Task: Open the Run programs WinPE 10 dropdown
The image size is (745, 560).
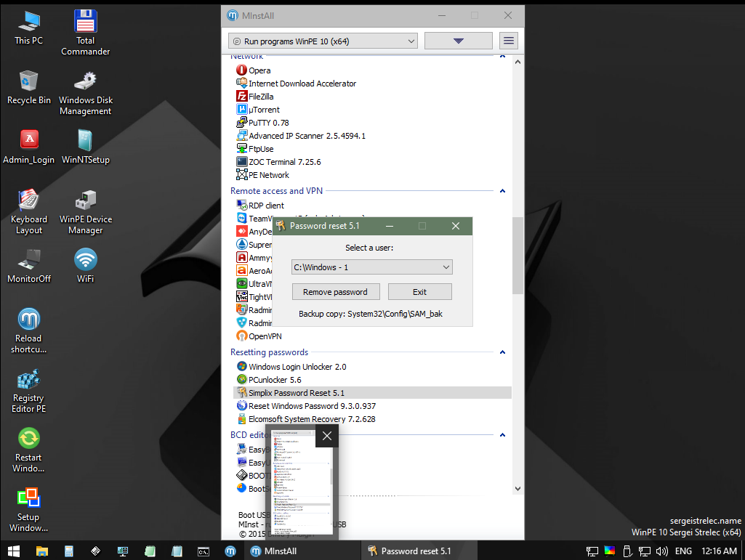Action: point(323,41)
